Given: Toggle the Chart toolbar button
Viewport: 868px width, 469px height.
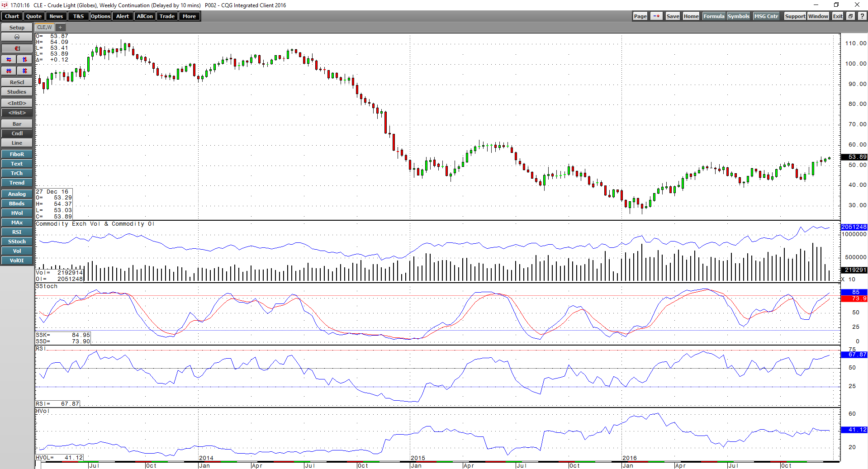Looking at the screenshot, I should tap(12, 16).
